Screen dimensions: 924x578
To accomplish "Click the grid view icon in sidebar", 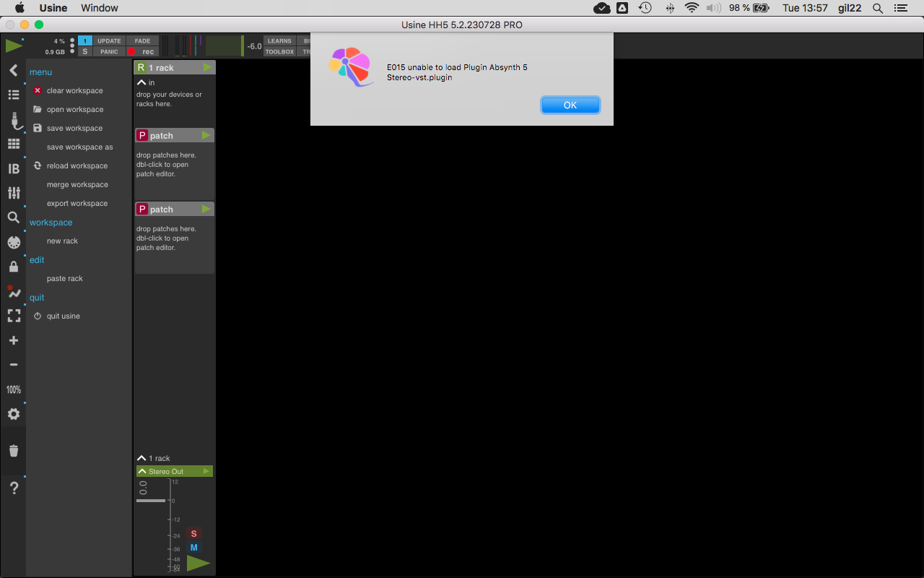I will pos(13,144).
